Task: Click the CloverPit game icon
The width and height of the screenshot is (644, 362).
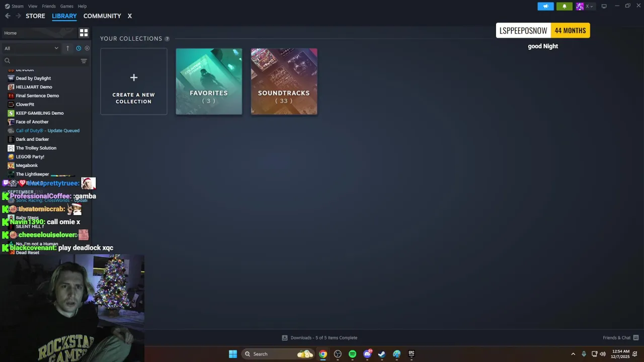Action: coord(11,104)
